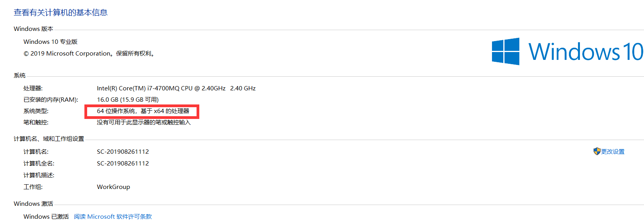Click the highlighted 64 位操作系统 system type text

pos(143,111)
